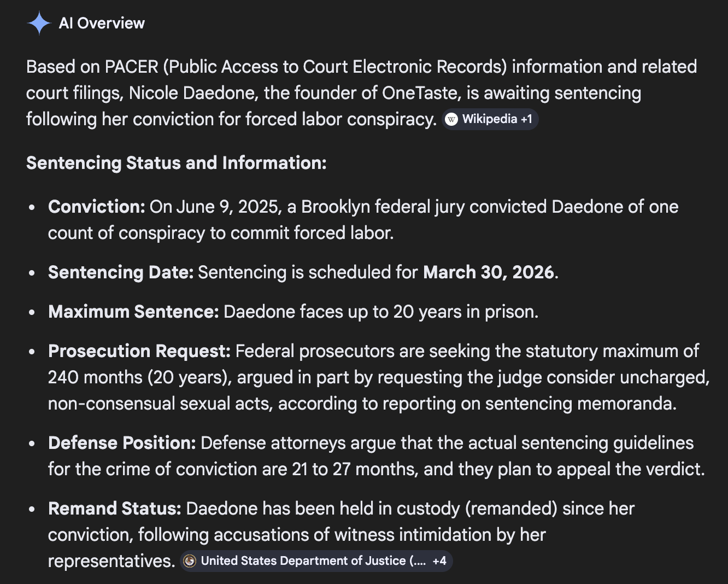The height and width of the screenshot is (584, 728).
Task: Click the bullet point beside Conviction
Action: (32, 207)
